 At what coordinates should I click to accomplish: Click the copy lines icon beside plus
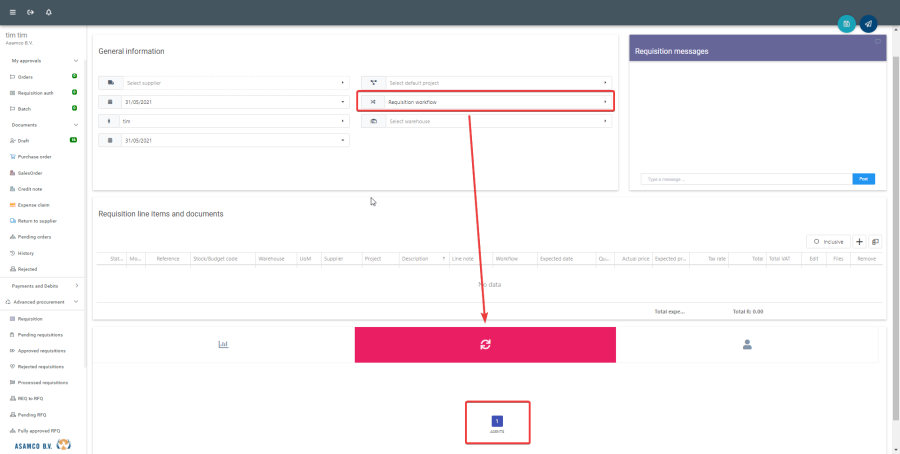875,242
